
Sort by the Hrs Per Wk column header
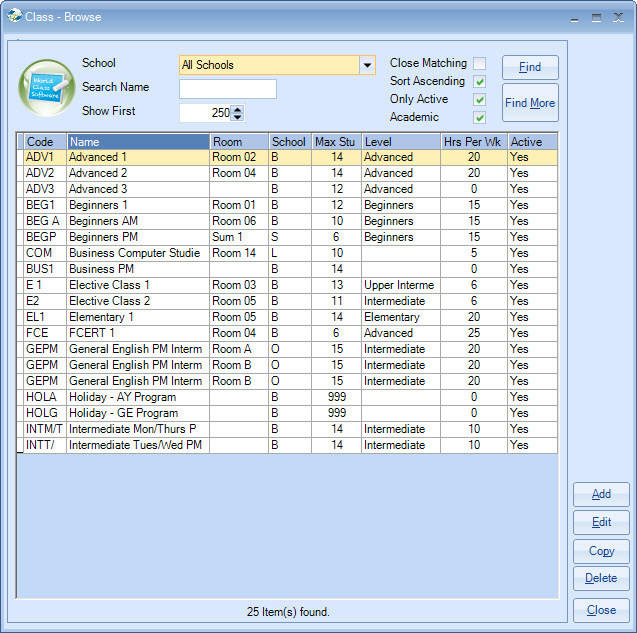click(x=474, y=142)
